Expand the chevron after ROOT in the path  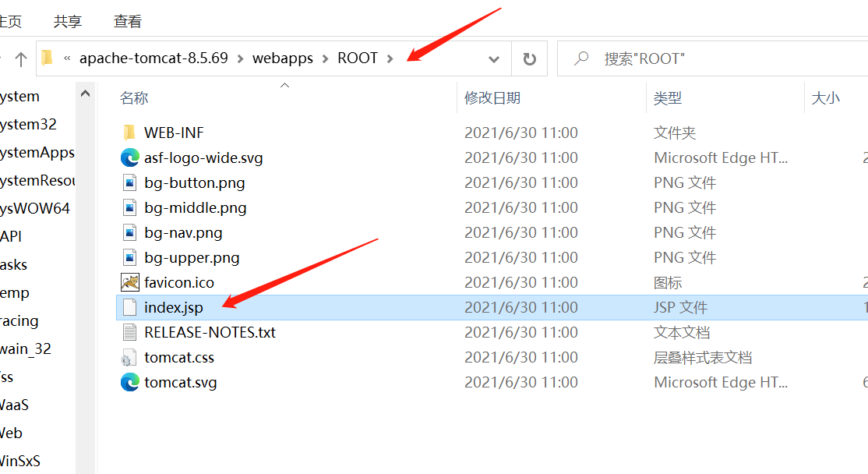coord(390,58)
